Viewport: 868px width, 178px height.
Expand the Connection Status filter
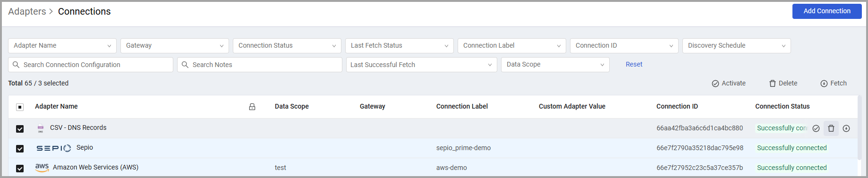[287, 46]
